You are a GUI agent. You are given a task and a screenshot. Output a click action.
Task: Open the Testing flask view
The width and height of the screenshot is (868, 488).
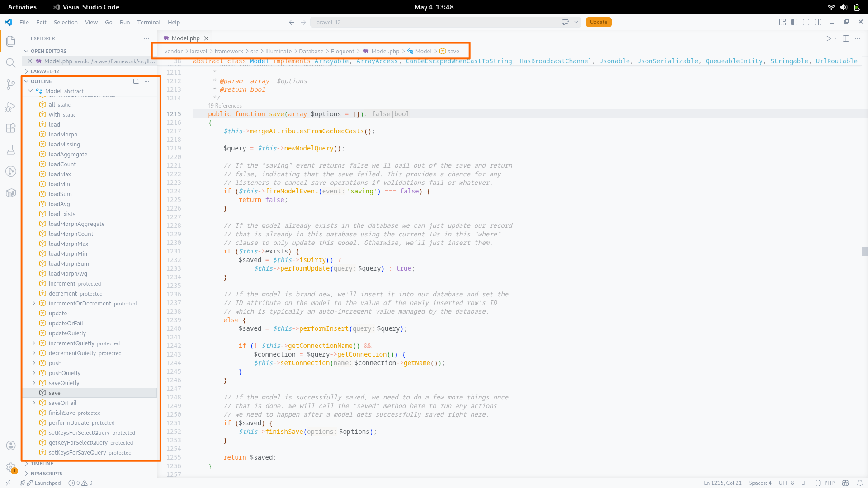pyautogui.click(x=11, y=150)
